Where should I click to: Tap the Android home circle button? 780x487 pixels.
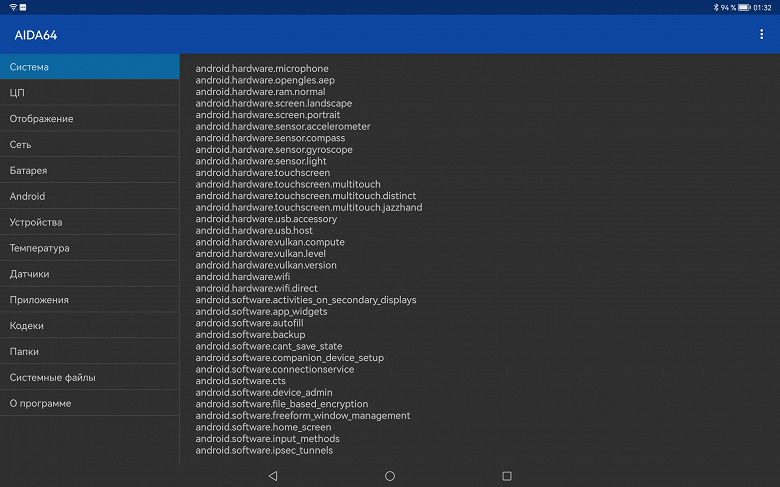390,476
